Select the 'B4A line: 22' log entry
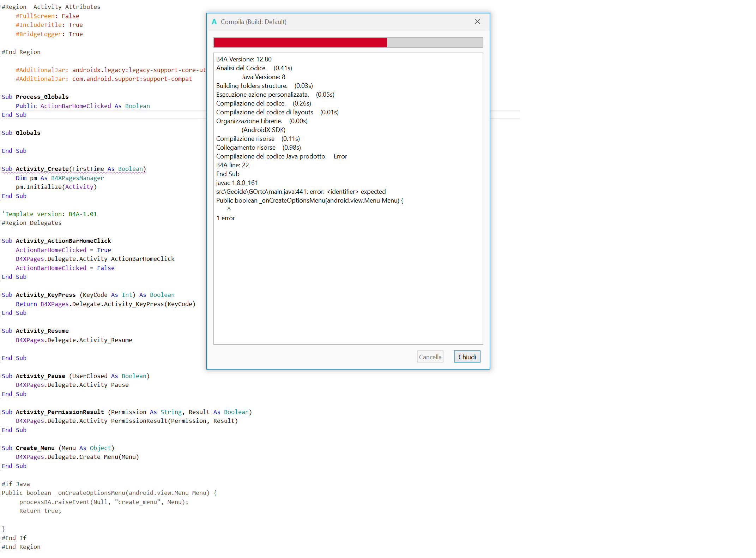 pos(232,165)
